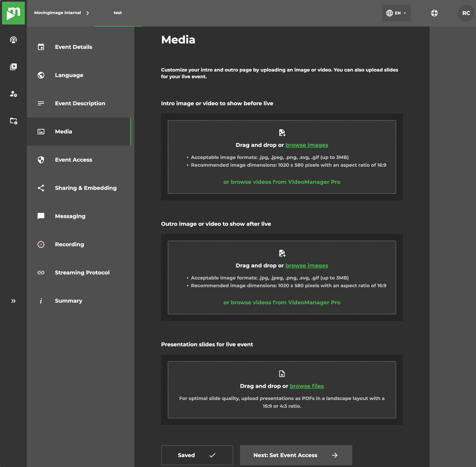Screen dimensions: 476x467
Task: Go to the Language section
Action: [x=79, y=75]
